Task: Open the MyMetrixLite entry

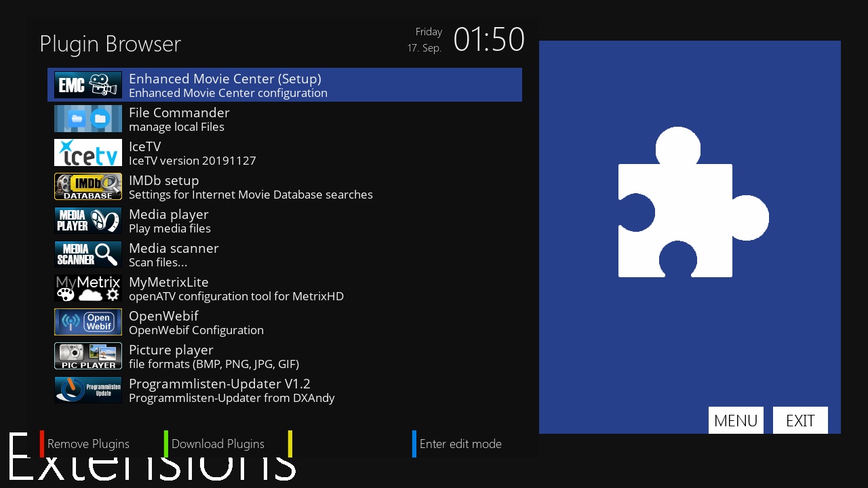Action: pos(285,288)
